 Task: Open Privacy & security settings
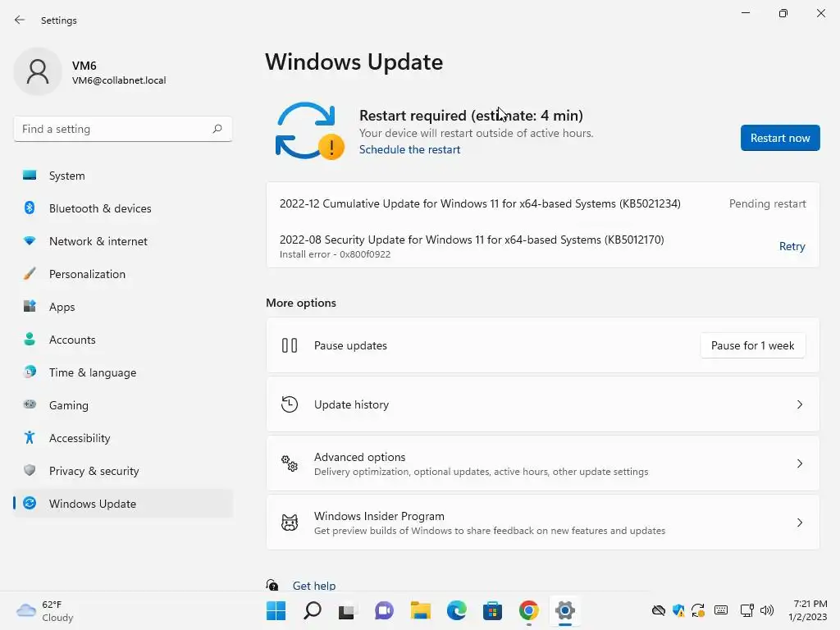[x=123, y=471]
